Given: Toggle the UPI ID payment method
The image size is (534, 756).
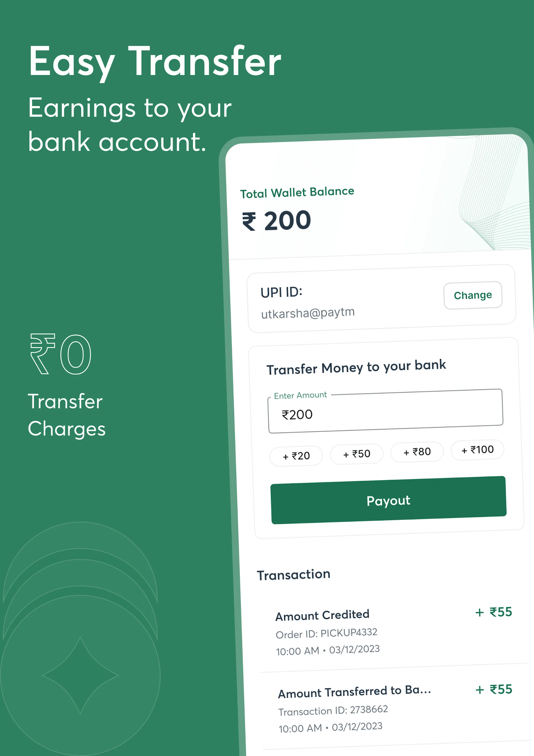Looking at the screenshot, I should tap(474, 296).
